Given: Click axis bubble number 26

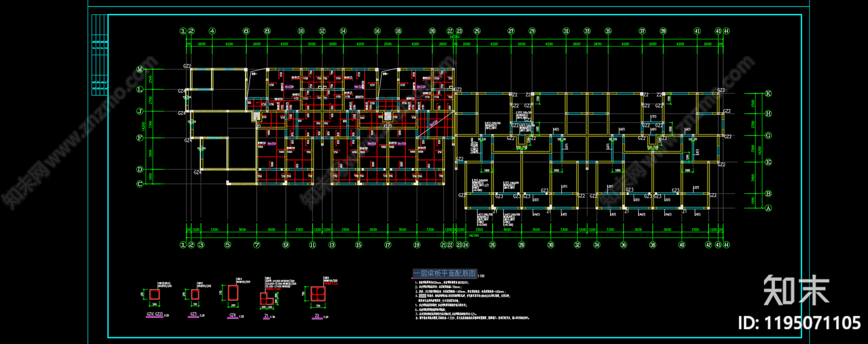Looking at the screenshot, I should (x=493, y=245).
